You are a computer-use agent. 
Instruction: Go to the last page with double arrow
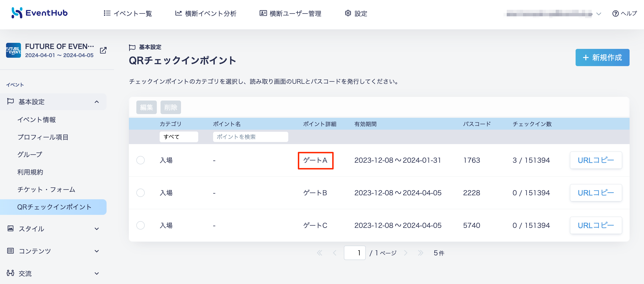[420, 253]
